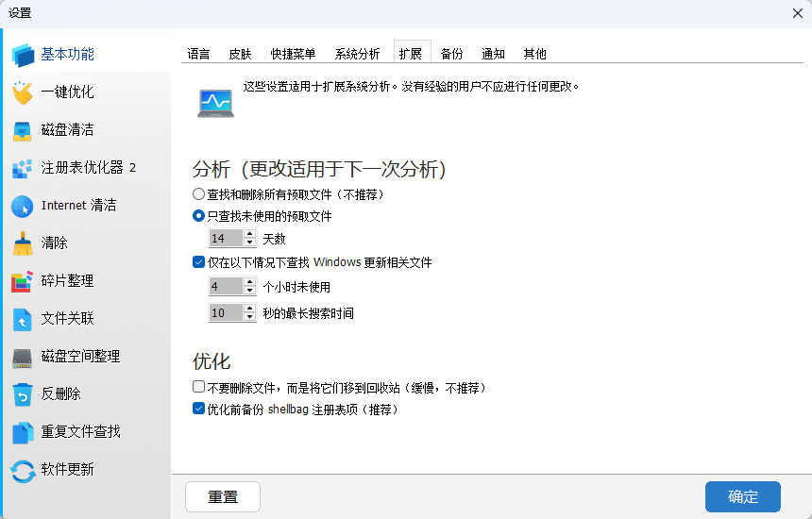Click the laptop system analysis icon
Viewport: 812px width, 519px height.
pyautogui.click(x=216, y=103)
